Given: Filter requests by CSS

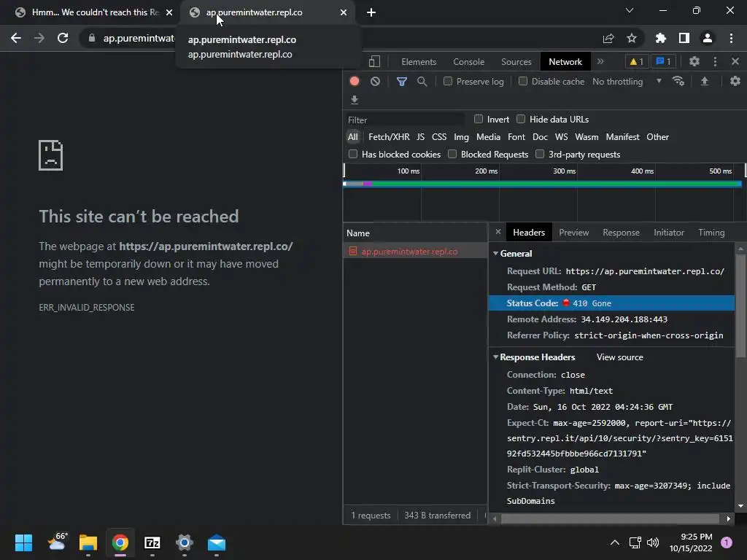Looking at the screenshot, I should point(438,136).
